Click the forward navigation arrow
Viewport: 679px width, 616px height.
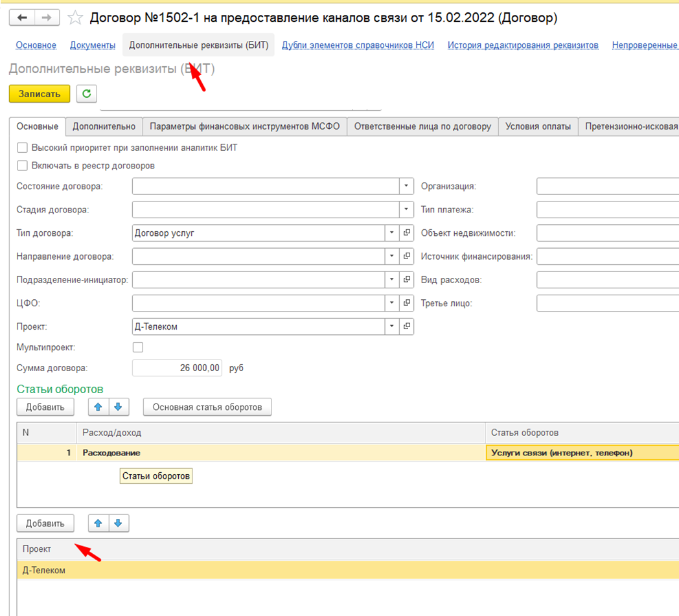click(46, 18)
